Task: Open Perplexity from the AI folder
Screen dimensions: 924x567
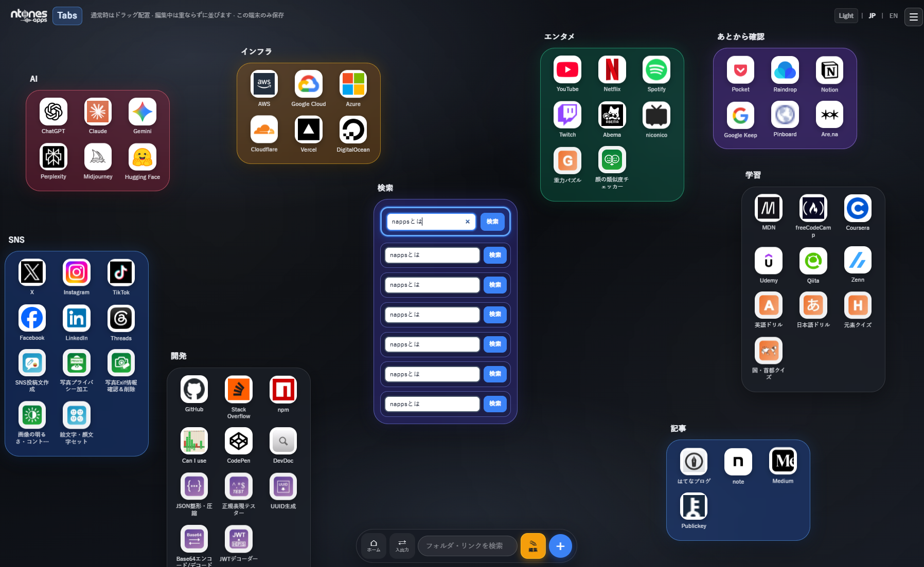Action: pos(54,157)
